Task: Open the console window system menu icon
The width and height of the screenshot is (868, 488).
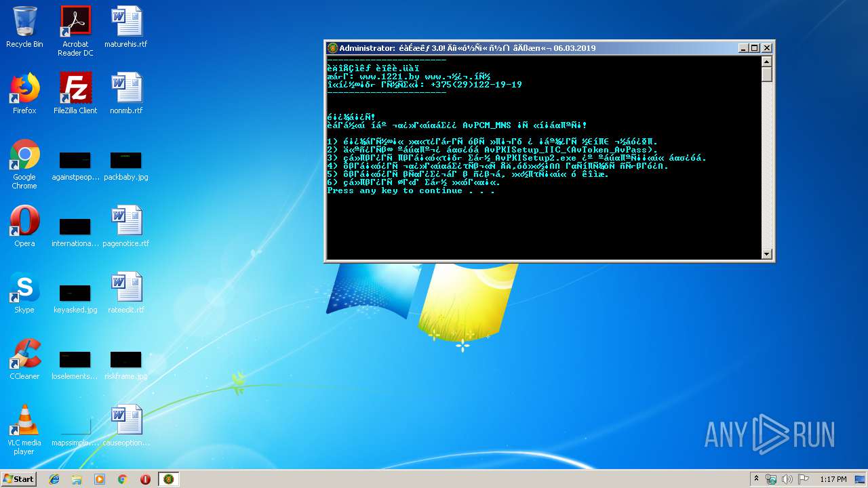Action: (x=332, y=48)
